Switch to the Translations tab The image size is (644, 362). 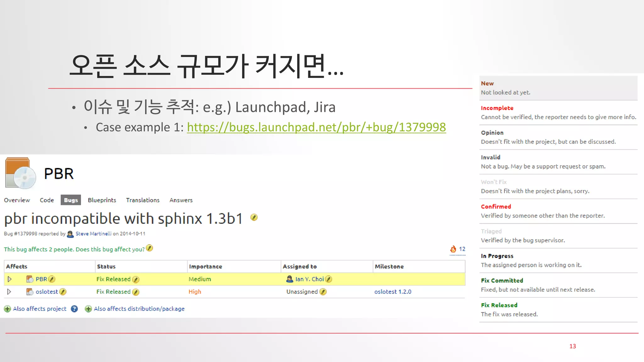tap(143, 200)
